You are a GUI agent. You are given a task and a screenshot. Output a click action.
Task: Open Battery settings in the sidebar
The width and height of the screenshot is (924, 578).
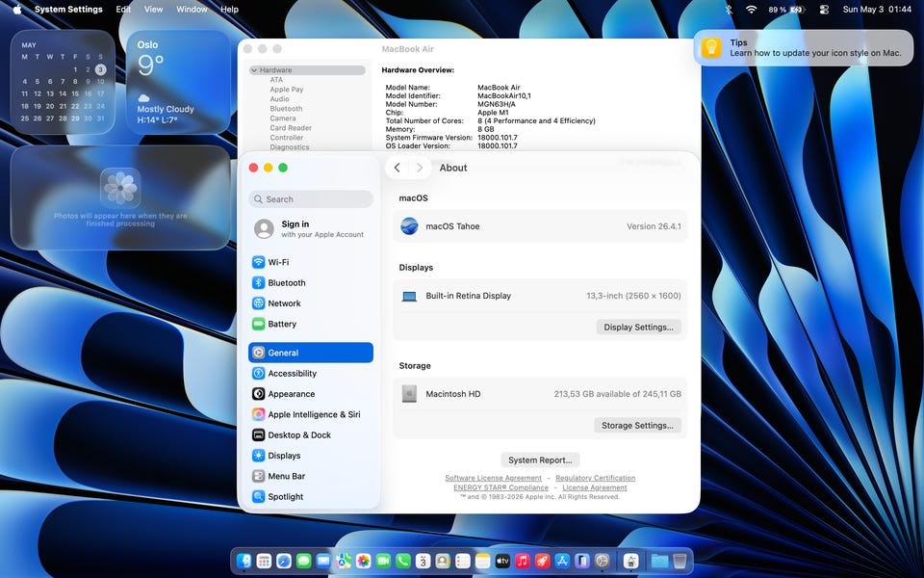[x=311, y=324]
